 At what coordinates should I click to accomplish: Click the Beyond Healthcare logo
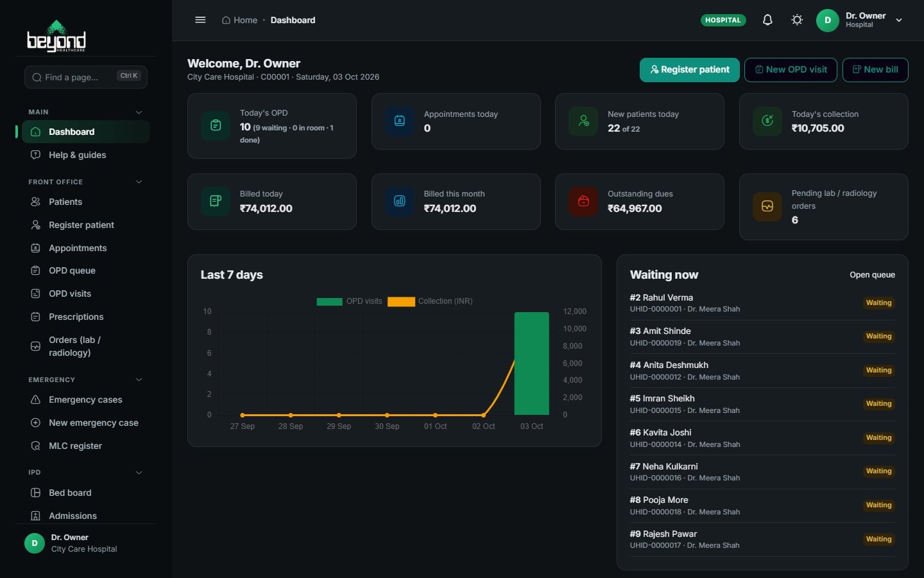[56, 36]
